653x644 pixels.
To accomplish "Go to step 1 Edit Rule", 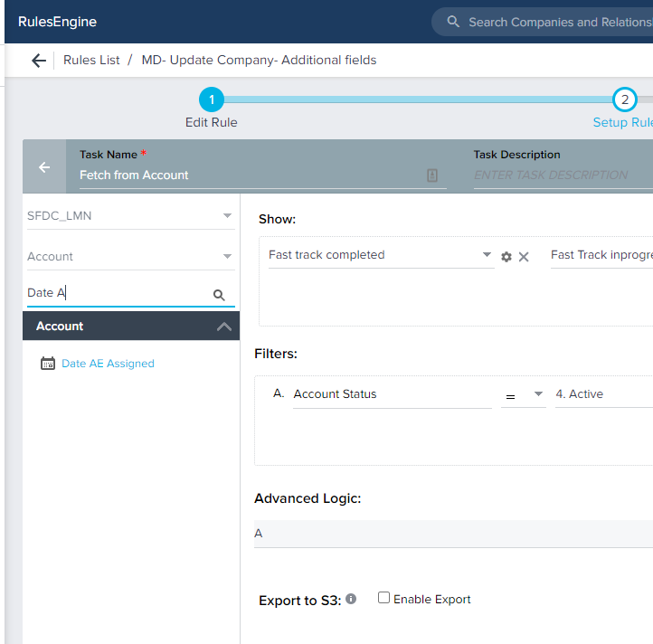I will coord(212,99).
